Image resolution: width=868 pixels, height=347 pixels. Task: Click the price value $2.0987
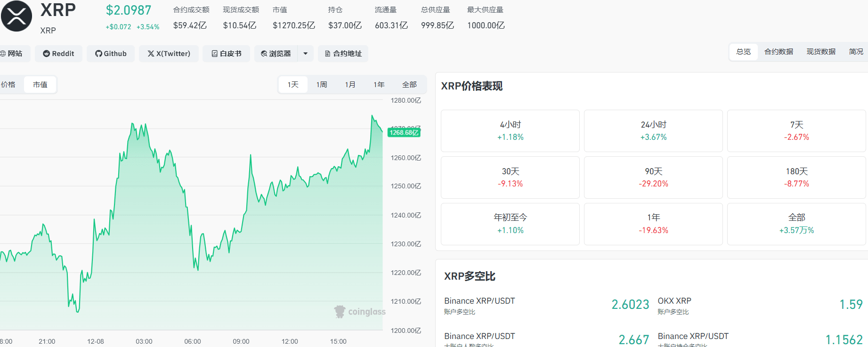129,10
